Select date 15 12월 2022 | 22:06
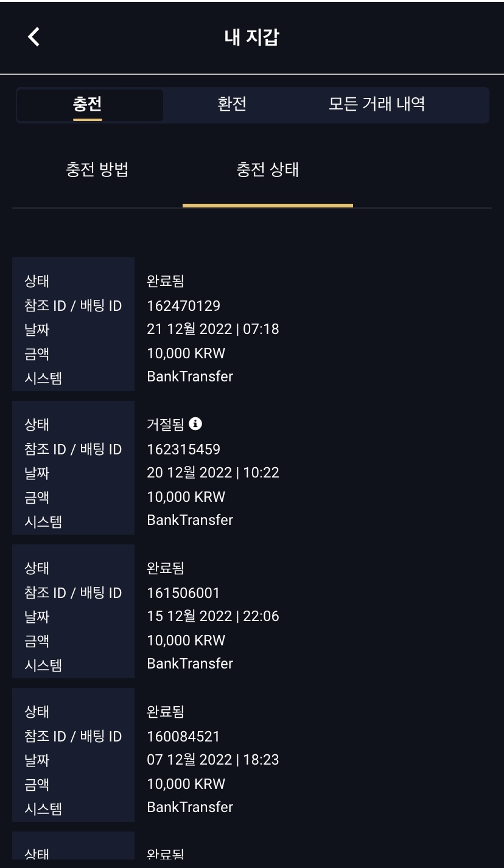This screenshot has width=504, height=868. pos(212,616)
